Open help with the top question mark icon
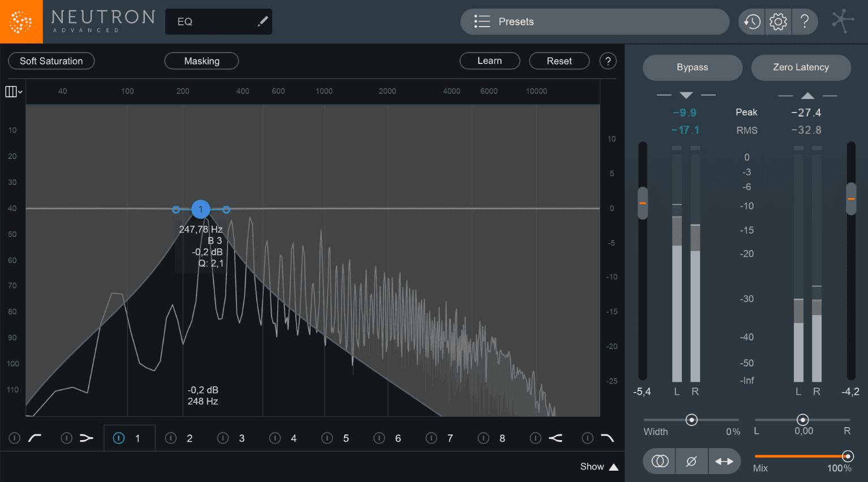The height and width of the screenshot is (482, 868). [805, 22]
